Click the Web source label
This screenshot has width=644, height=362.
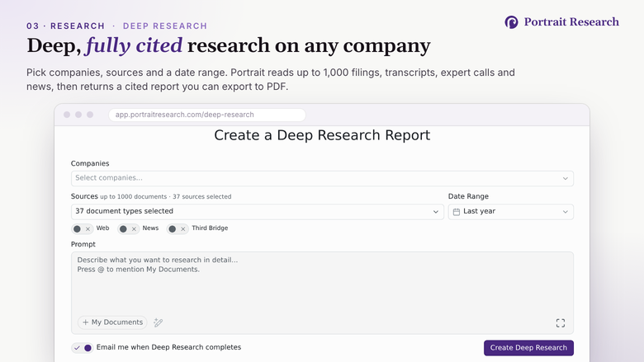102,228
